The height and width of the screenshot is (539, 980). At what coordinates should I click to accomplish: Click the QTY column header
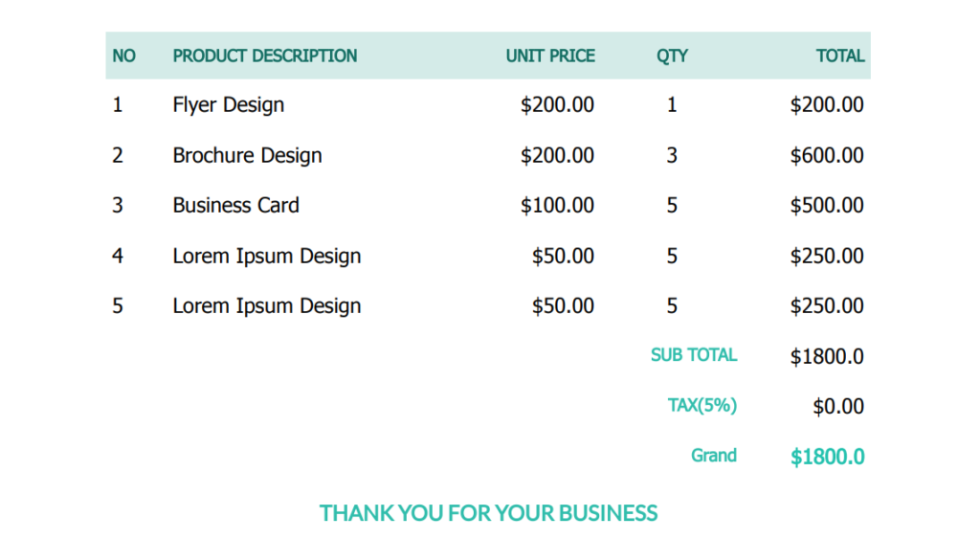tap(672, 56)
